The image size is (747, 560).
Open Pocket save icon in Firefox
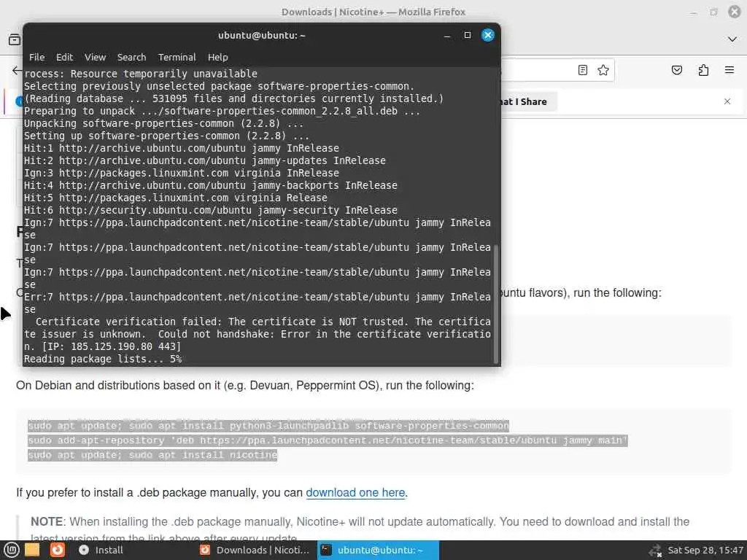[x=676, y=70]
